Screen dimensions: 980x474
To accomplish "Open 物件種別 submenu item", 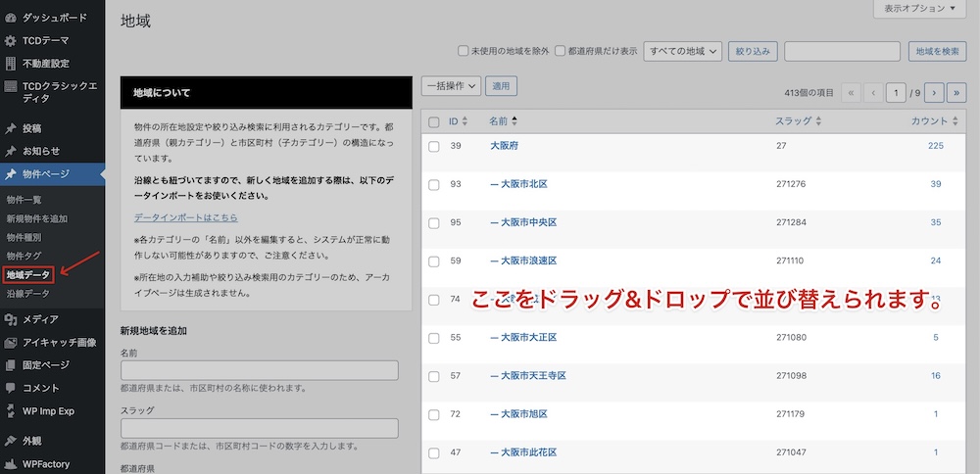I will point(24,237).
